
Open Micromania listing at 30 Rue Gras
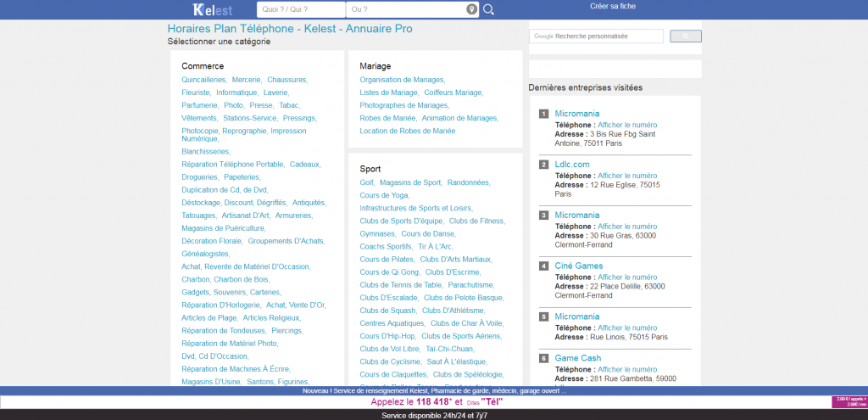click(576, 215)
